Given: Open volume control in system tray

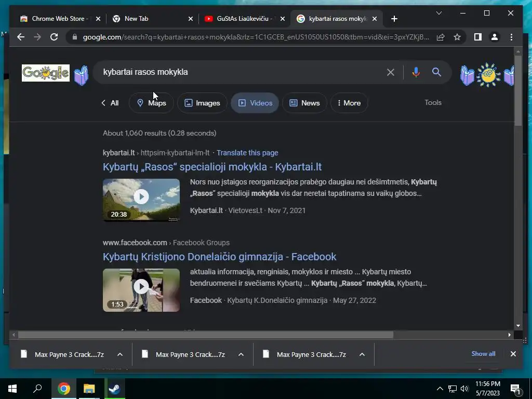Looking at the screenshot, I should pyautogui.click(x=464, y=389).
